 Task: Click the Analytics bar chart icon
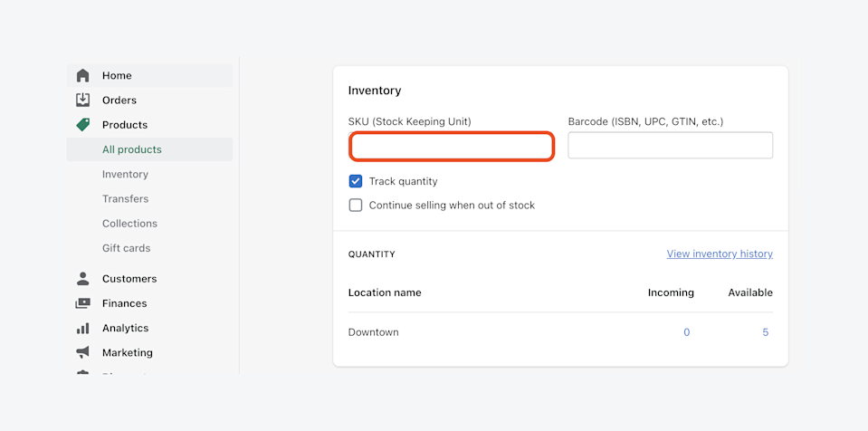tap(82, 328)
